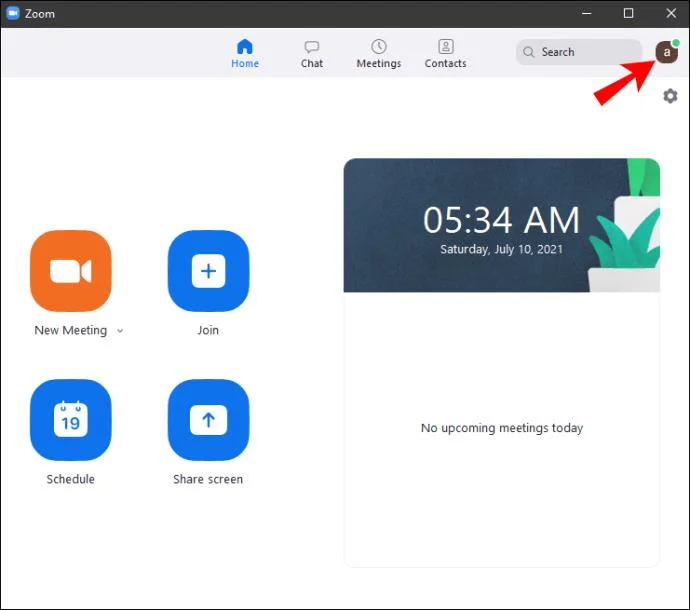Viewport: 690px width, 610px height.
Task: Click the "Join" label text
Action: pos(208,330)
